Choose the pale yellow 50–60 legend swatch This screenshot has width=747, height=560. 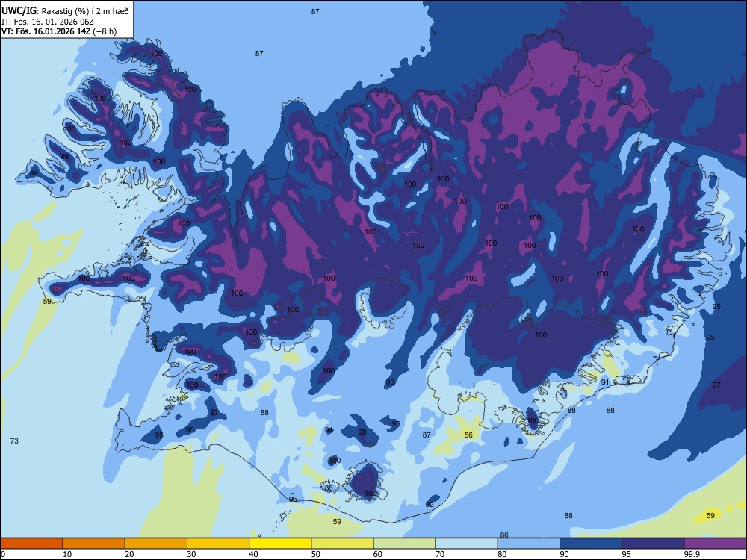point(342,544)
